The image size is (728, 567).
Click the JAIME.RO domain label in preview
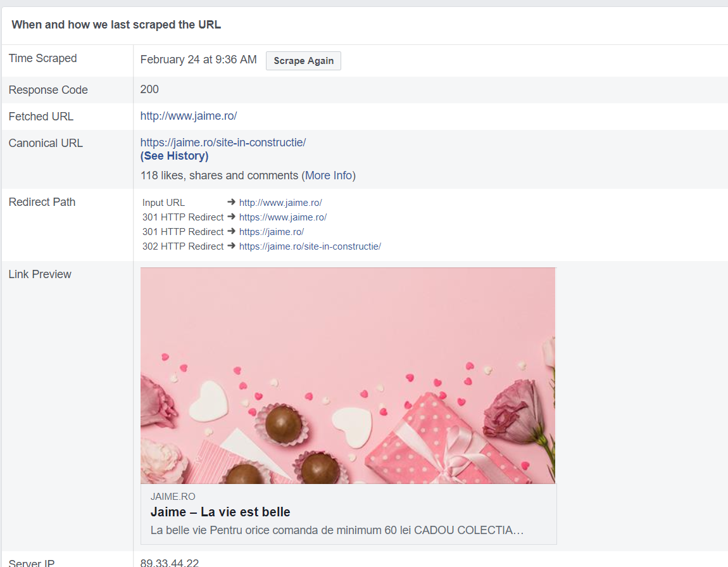(173, 496)
